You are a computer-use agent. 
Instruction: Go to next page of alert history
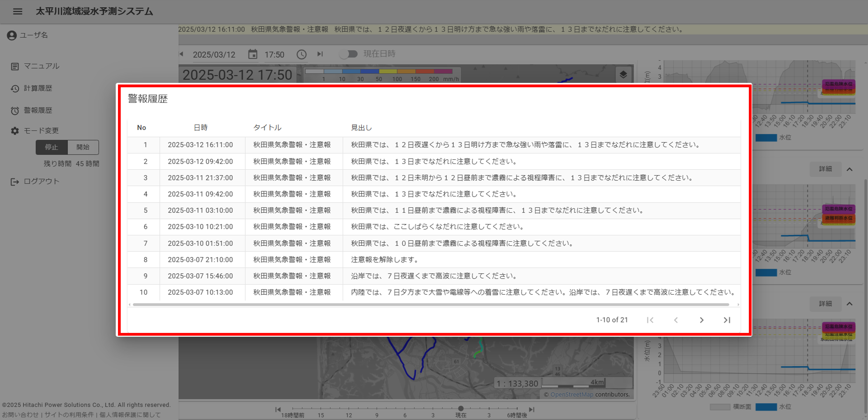[x=701, y=320]
